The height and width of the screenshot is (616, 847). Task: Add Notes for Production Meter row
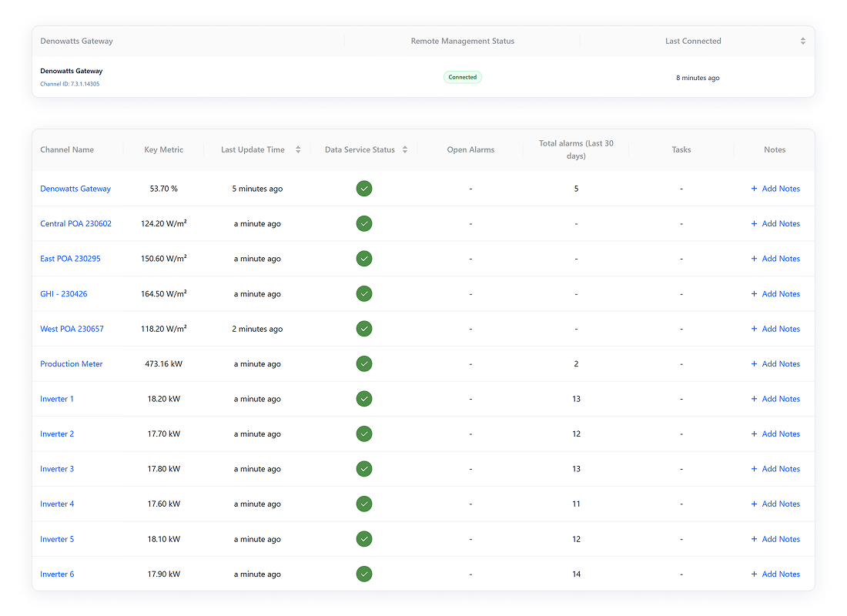coord(780,364)
